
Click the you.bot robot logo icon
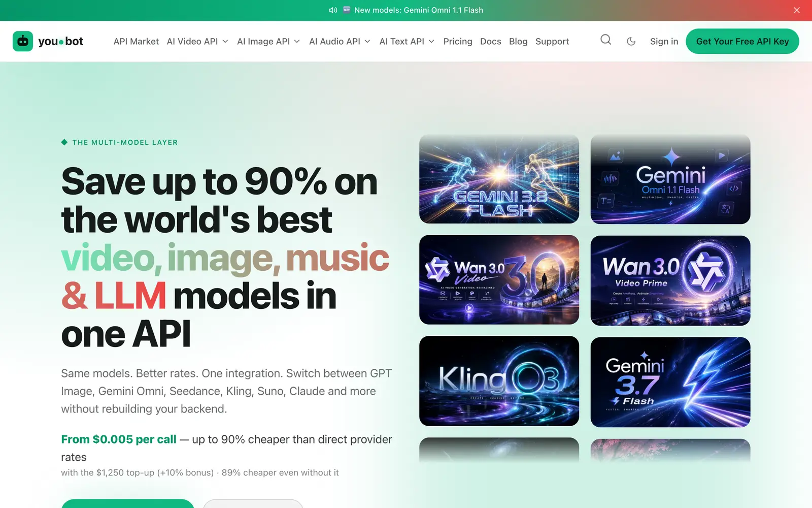23,41
